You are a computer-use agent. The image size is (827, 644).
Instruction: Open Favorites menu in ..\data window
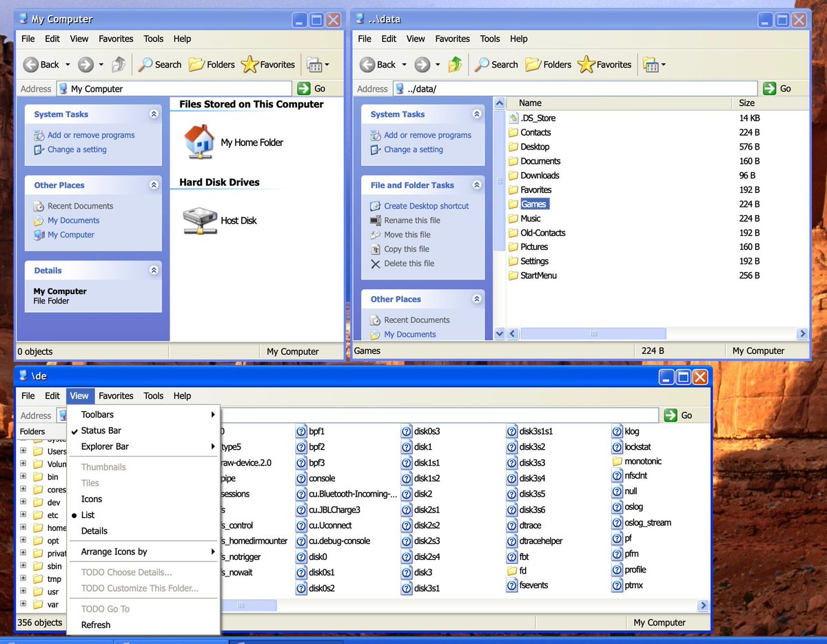click(x=453, y=39)
